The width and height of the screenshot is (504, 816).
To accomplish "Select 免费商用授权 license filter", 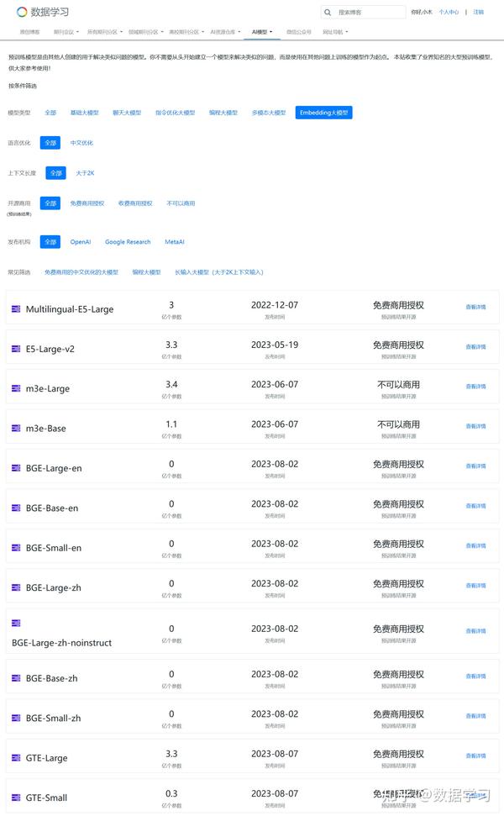I will tap(87, 203).
